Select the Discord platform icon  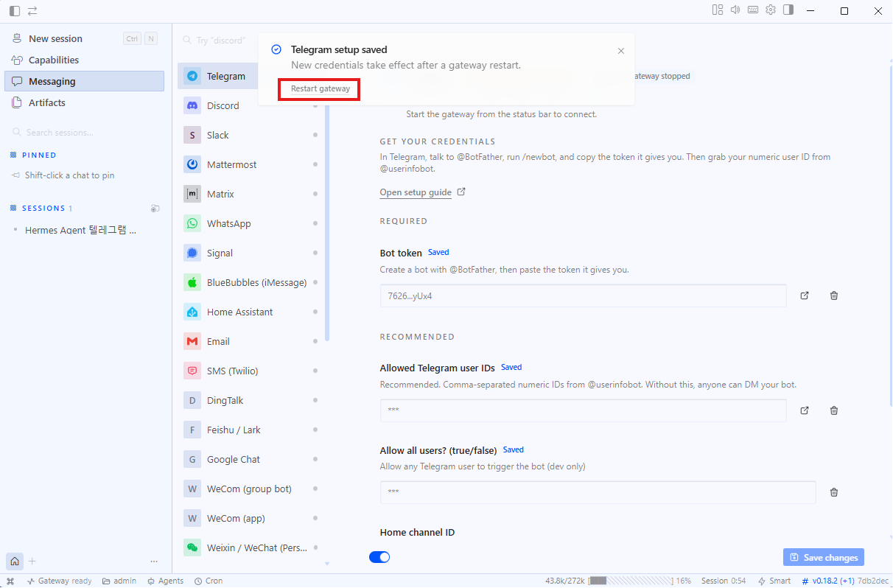tap(192, 105)
